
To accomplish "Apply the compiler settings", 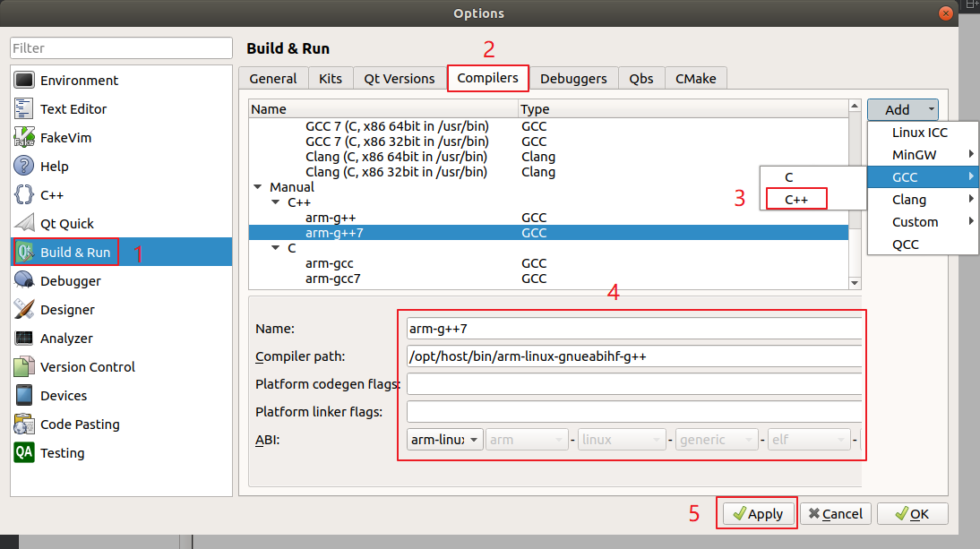I will [758, 514].
